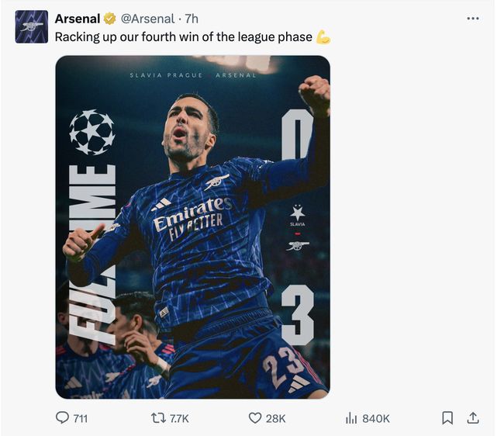
Task: Click the small Arsenal cannon crest in image
Action: point(297,246)
